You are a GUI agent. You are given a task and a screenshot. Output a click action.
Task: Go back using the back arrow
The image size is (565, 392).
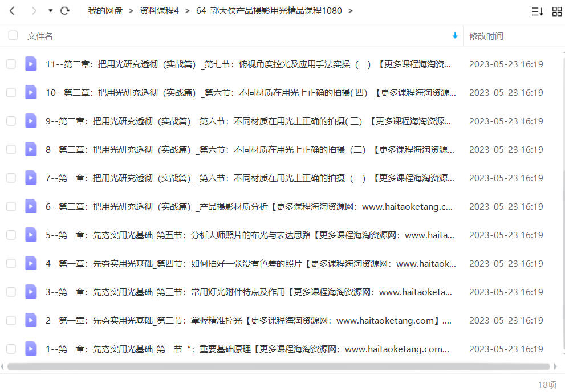pos(12,11)
